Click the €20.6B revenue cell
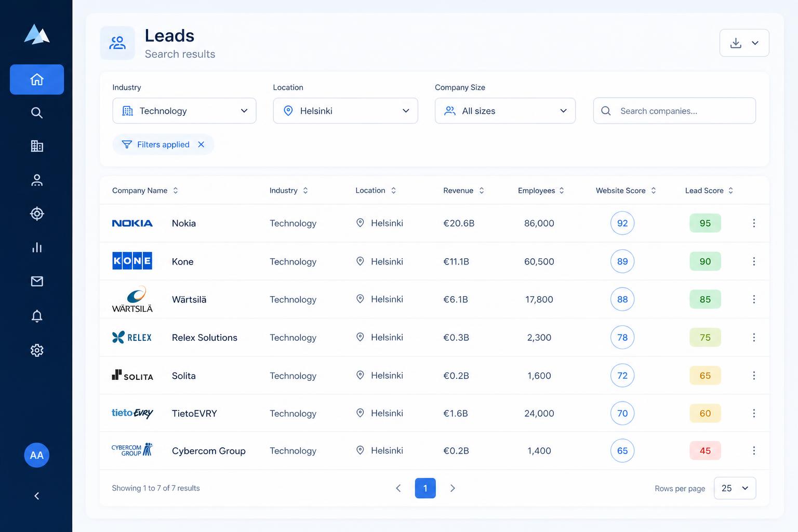 pyautogui.click(x=459, y=223)
